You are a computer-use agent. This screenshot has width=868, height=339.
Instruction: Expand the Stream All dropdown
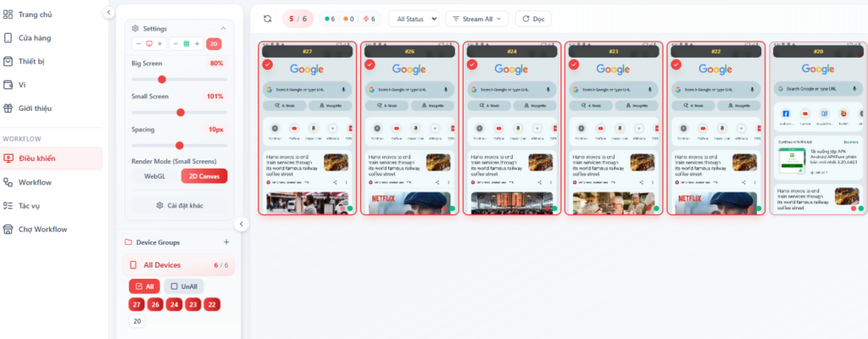pyautogui.click(x=476, y=19)
